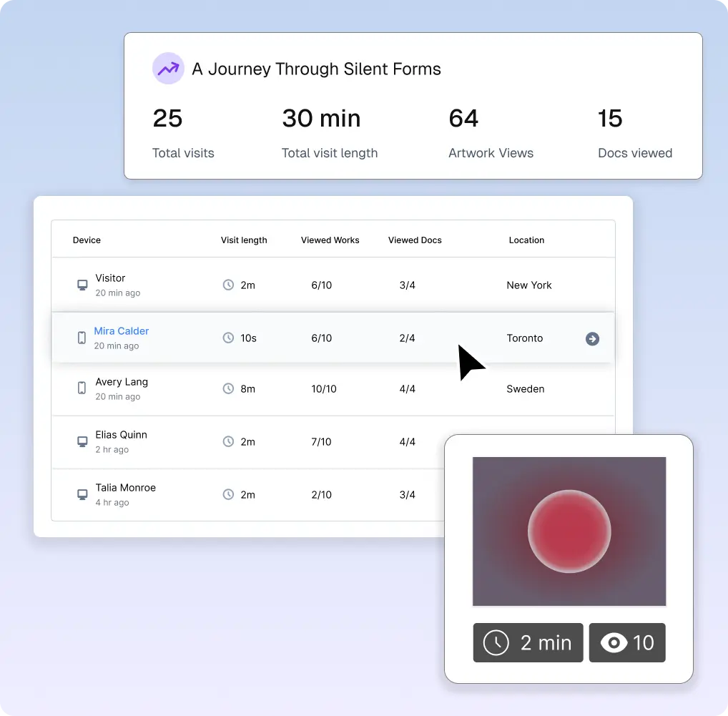Open Mira Calder's profile link

pyautogui.click(x=121, y=330)
